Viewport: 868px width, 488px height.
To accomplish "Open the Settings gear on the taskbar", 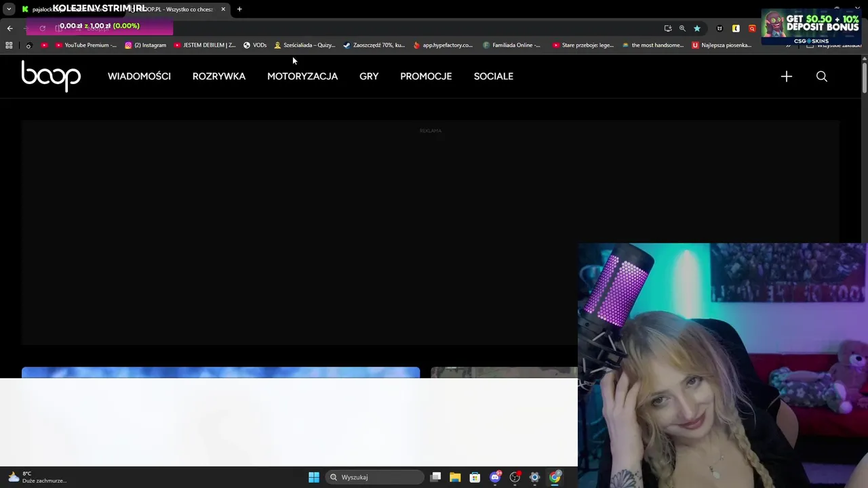I will [x=534, y=477].
